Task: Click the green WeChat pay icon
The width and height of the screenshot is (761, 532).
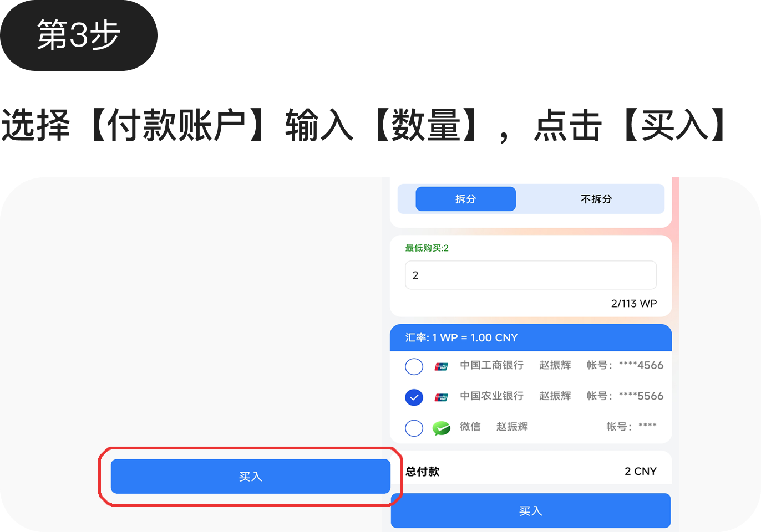Action: pos(441,428)
